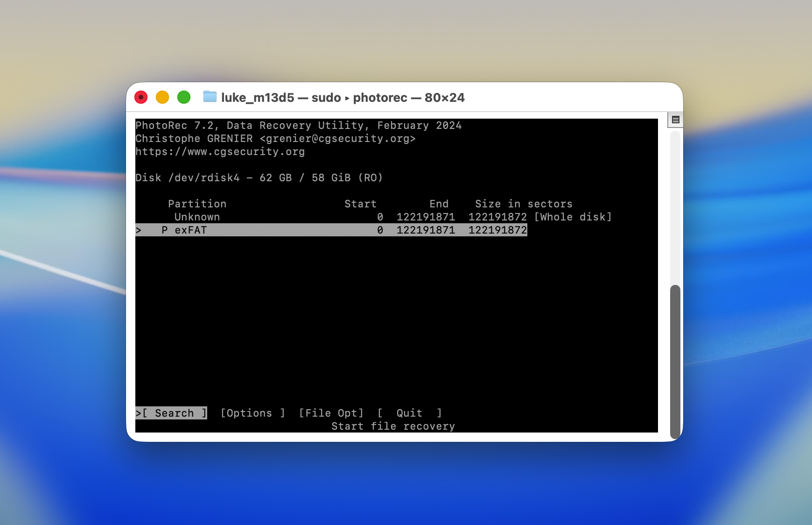Click the window title luke_m13d5 text

tap(258, 97)
